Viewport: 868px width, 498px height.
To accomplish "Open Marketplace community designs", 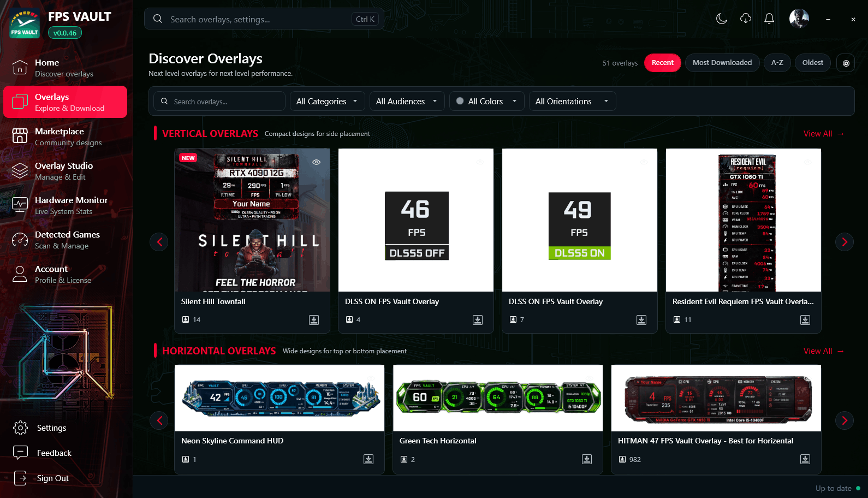I will (x=66, y=137).
